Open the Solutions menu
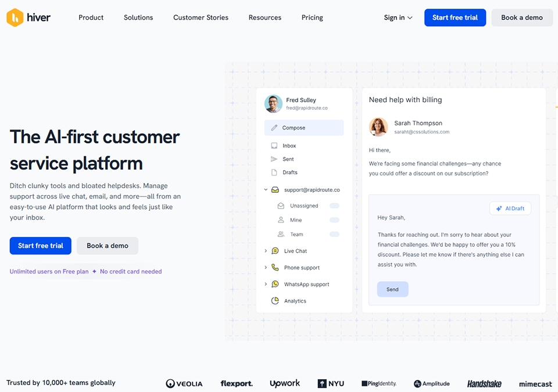 click(x=138, y=17)
